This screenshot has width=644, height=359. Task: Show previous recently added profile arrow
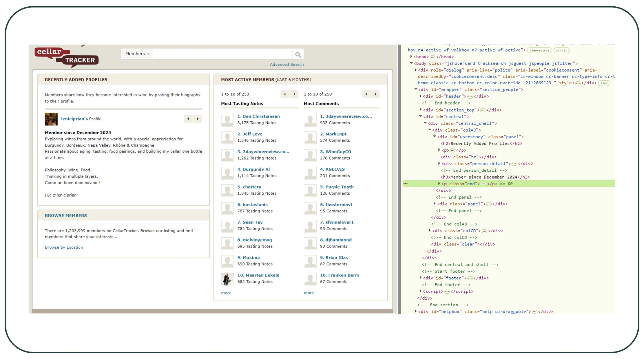[188, 119]
